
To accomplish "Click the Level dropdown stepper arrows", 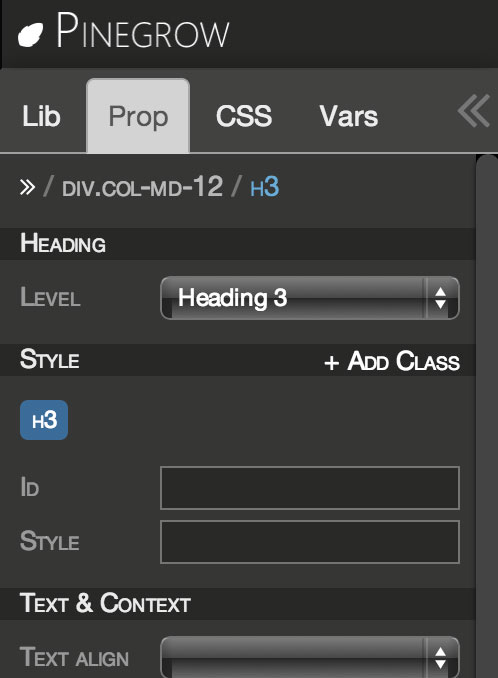I will coord(441,298).
